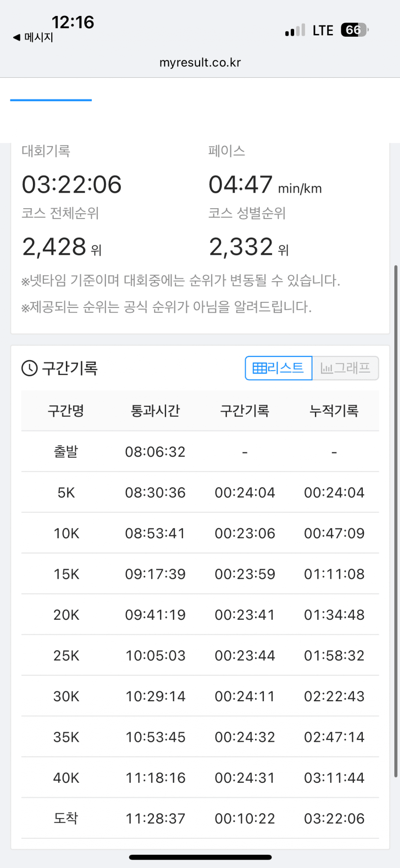Tap the home indicator bar at bottom
This screenshot has width=400, height=868.
(x=200, y=857)
